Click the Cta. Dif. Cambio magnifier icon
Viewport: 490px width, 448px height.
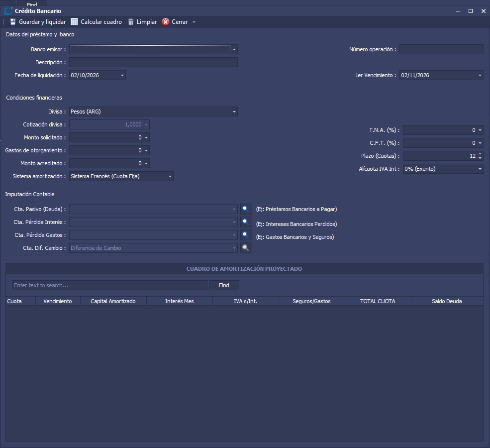click(x=246, y=248)
